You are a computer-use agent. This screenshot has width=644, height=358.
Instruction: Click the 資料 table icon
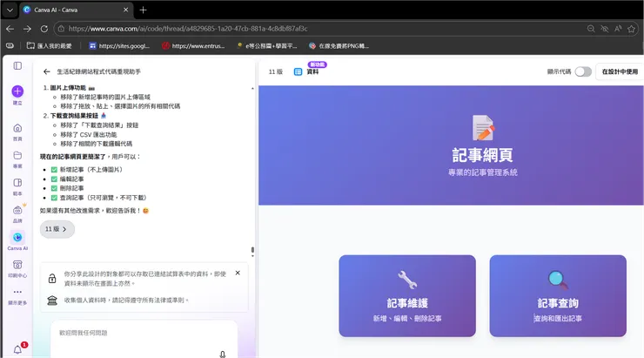[x=298, y=72]
